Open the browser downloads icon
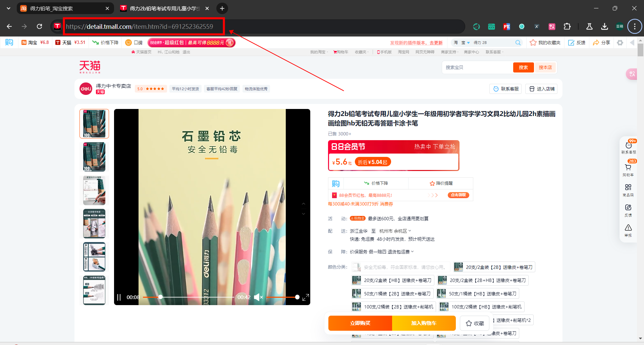644x345 pixels. click(x=604, y=26)
